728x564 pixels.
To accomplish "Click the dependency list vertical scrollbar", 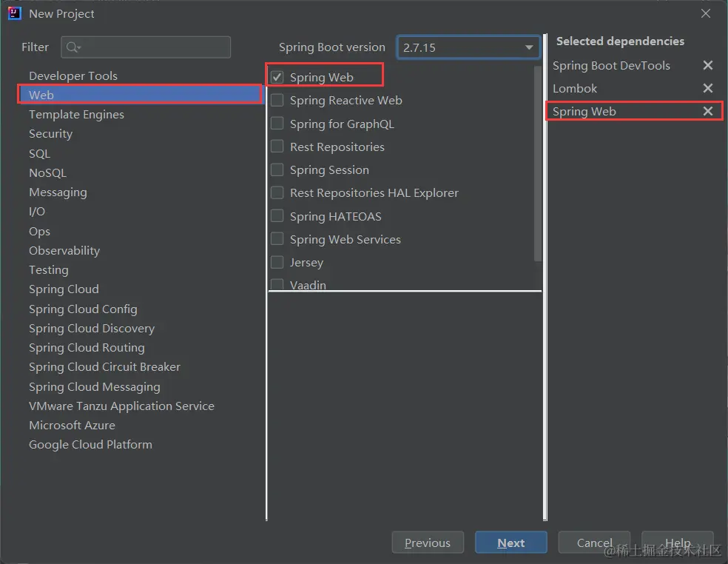I will (538, 163).
